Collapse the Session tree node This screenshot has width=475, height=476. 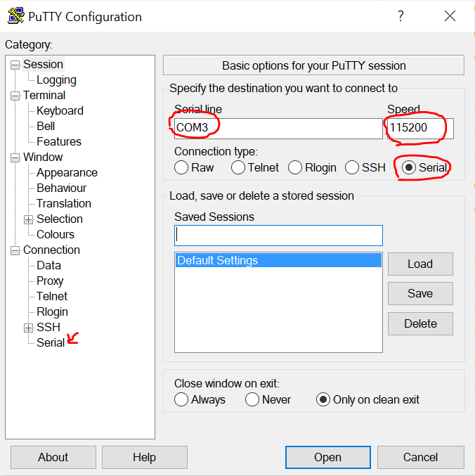click(x=15, y=65)
